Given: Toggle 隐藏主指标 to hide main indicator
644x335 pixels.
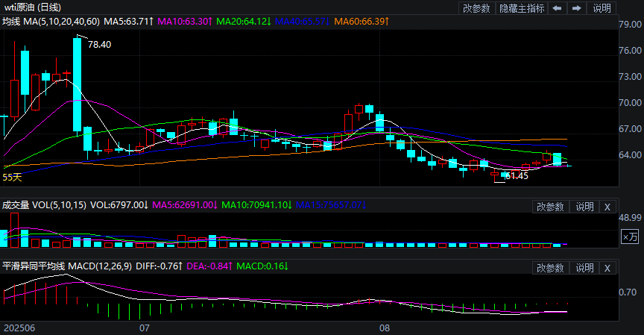Looking at the screenshot, I should (x=521, y=8).
